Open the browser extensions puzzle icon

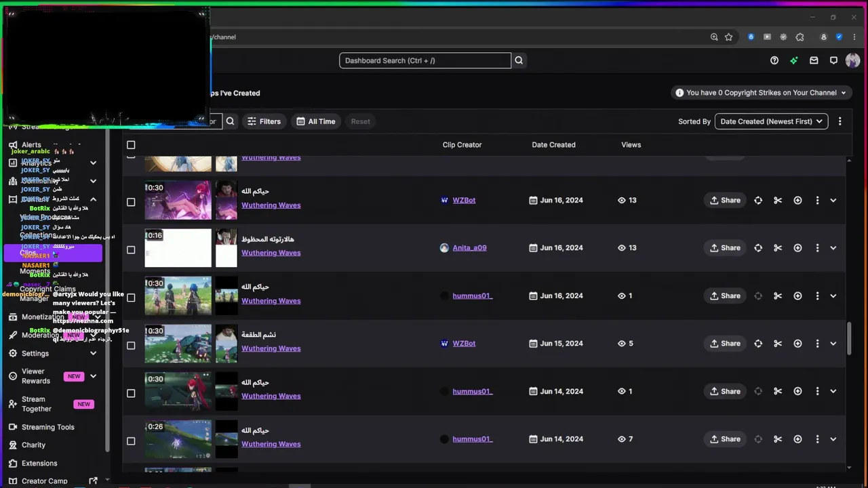click(x=800, y=37)
